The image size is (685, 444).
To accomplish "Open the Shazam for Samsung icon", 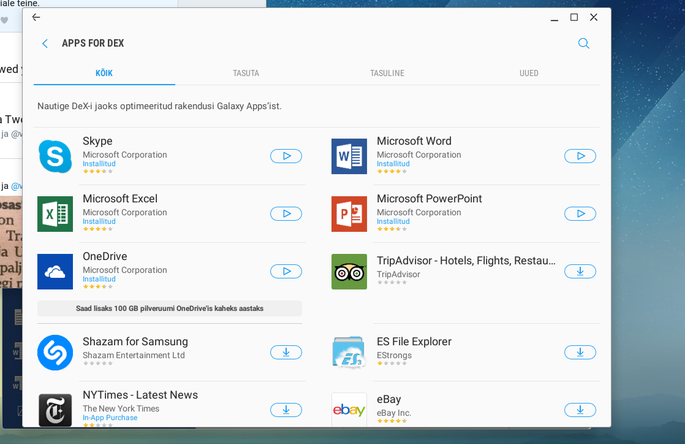I will tap(55, 352).
